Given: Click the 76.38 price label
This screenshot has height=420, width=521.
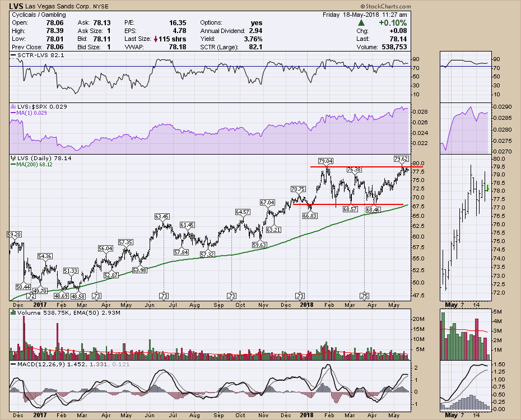Looking at the screenshot, I should [x=354, y=170].
